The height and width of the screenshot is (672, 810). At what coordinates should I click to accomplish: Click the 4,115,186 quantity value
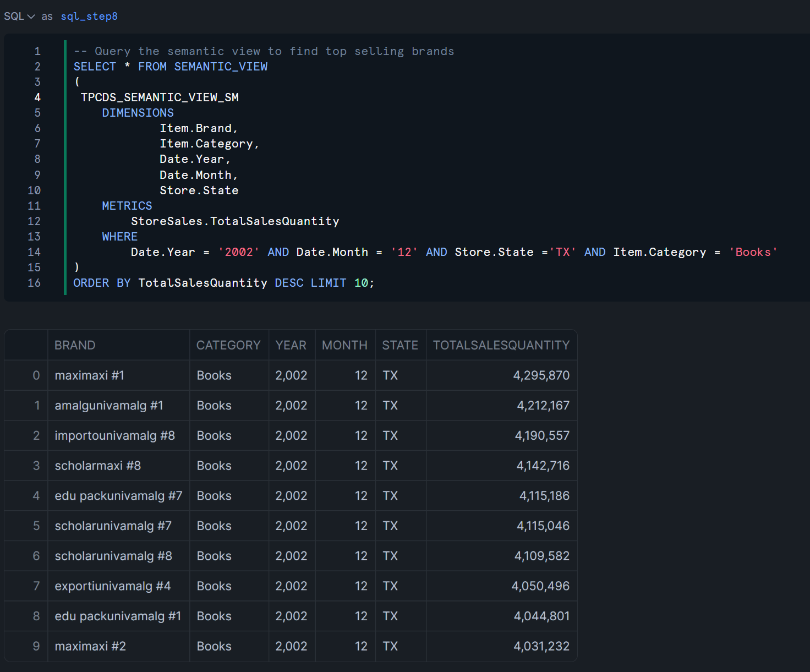pos(545,496)
